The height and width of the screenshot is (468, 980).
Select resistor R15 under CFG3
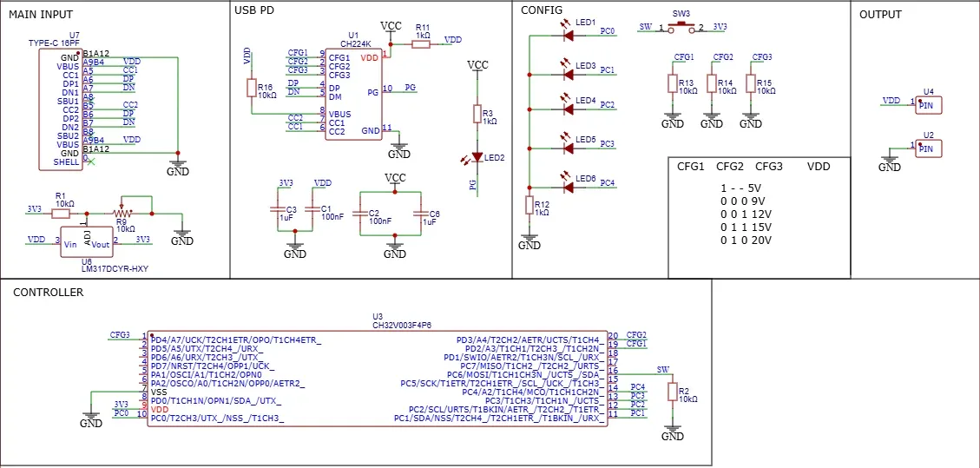click(x=750, y=83)
